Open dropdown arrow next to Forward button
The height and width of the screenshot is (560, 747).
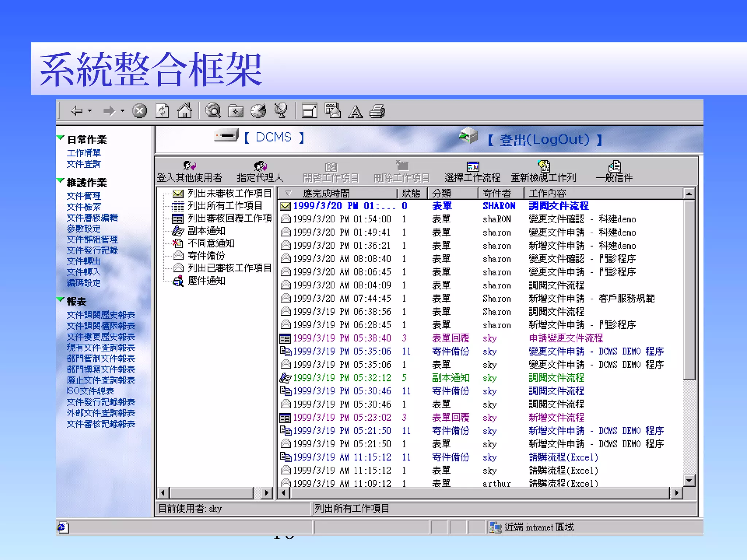point(122,111)
